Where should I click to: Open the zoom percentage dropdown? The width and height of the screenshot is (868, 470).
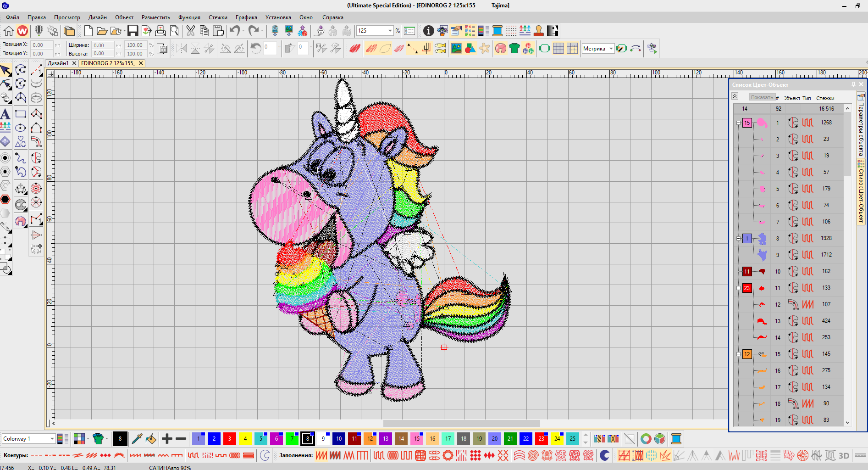click(x=390, y=31)
